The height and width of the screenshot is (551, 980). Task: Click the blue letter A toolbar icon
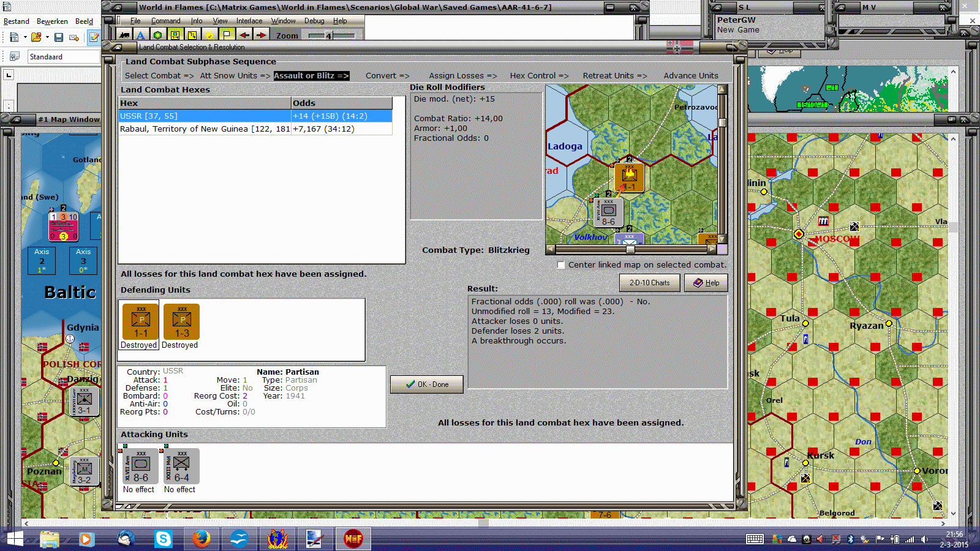pos(141,35)
